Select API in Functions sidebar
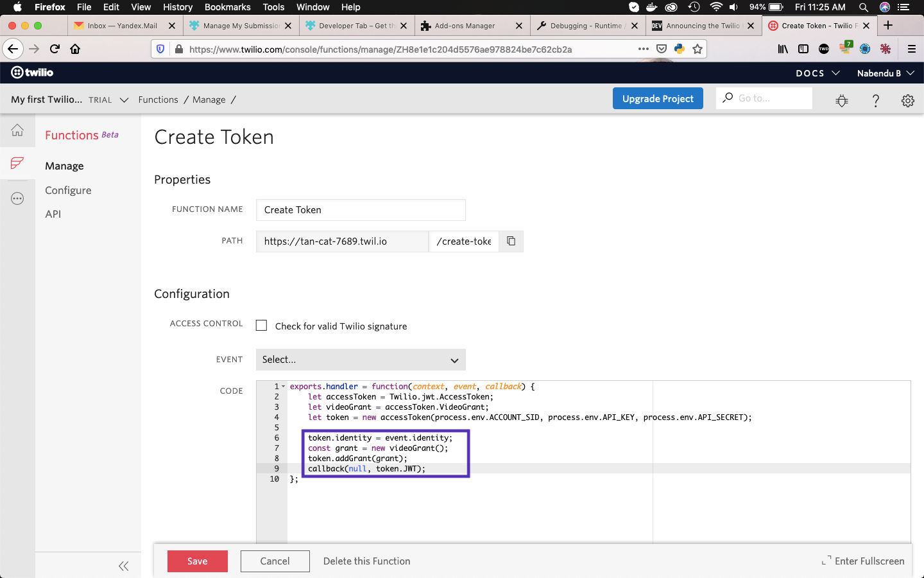This screenshot has height=578, width=924. pyautogui.click(x=53, y=214)
